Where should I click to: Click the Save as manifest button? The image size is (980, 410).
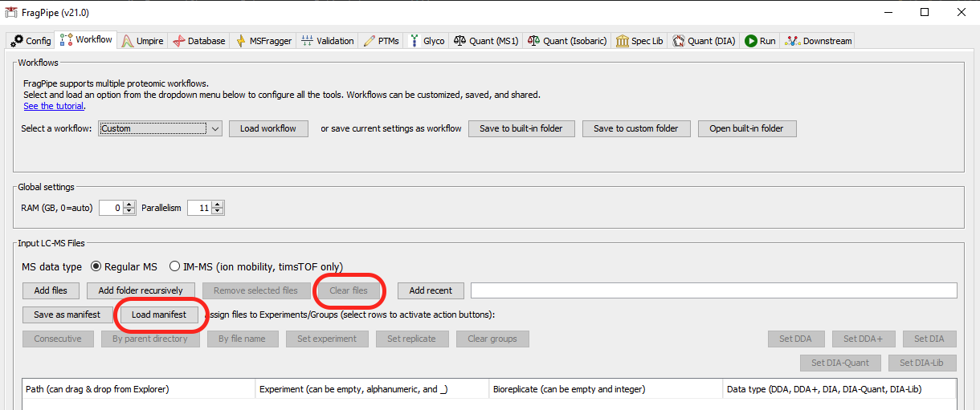(67, 315)
